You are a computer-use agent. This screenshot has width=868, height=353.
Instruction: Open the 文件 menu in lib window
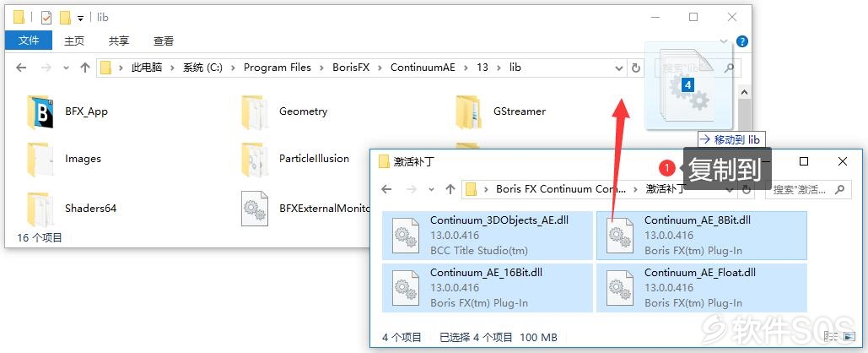[28, 41]
